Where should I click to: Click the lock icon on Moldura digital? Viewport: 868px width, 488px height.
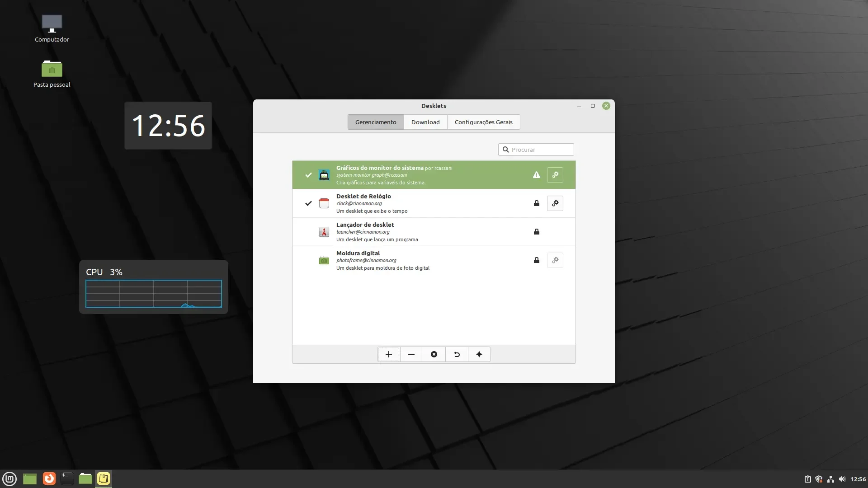coord(537,260)
